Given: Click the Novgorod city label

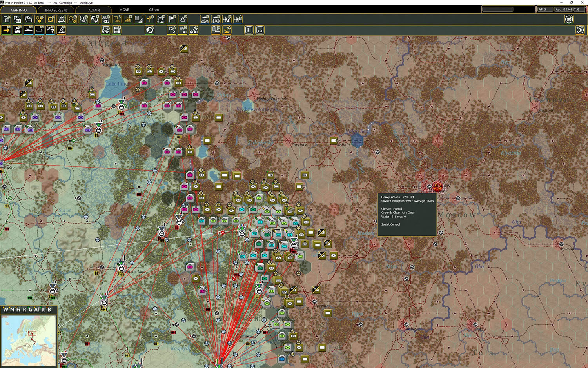Looking at the screenshot, I should pos(111,64).
